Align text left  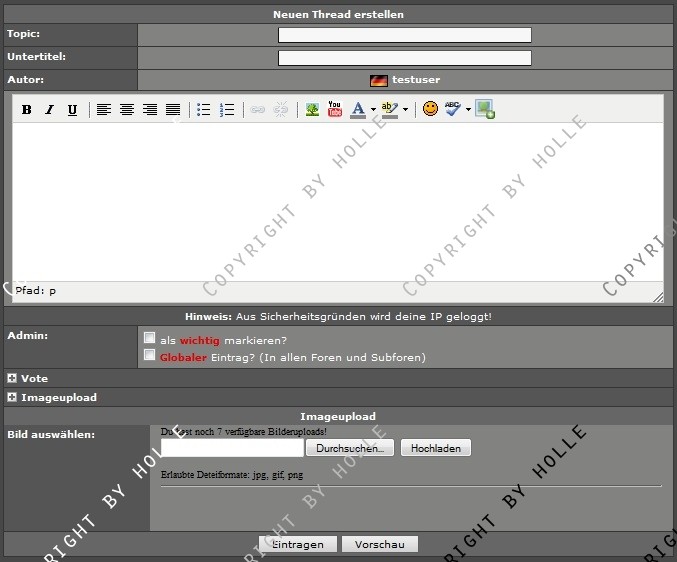pyautogui.click(x=104, y=110)
